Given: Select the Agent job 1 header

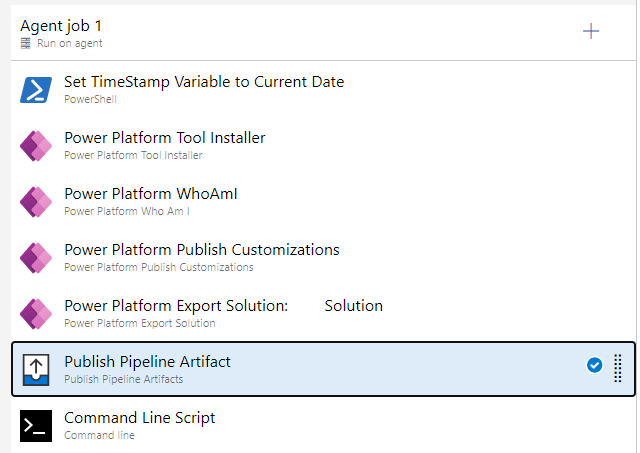Looking at the screenshot, I should point(61,25).
